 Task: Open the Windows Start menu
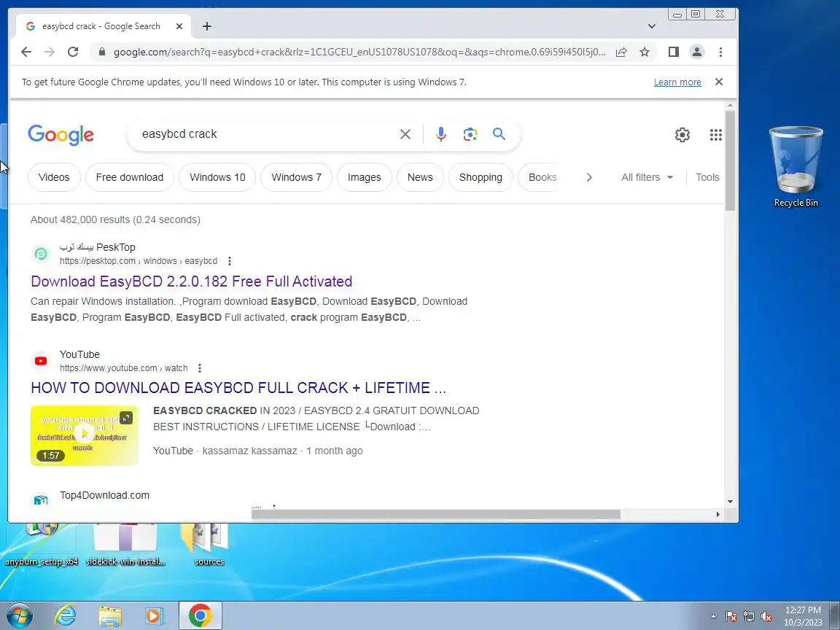pyautogui.click(x=19, y=615)
